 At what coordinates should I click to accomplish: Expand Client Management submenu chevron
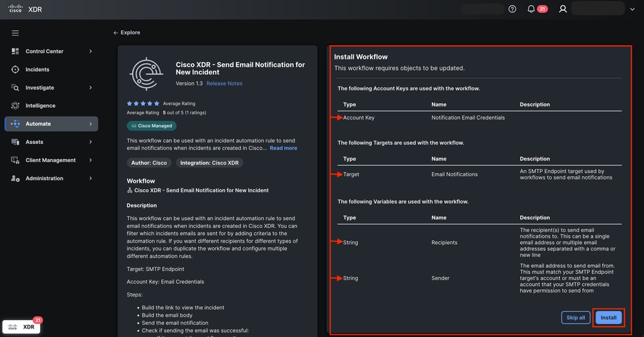pos(90,159)
